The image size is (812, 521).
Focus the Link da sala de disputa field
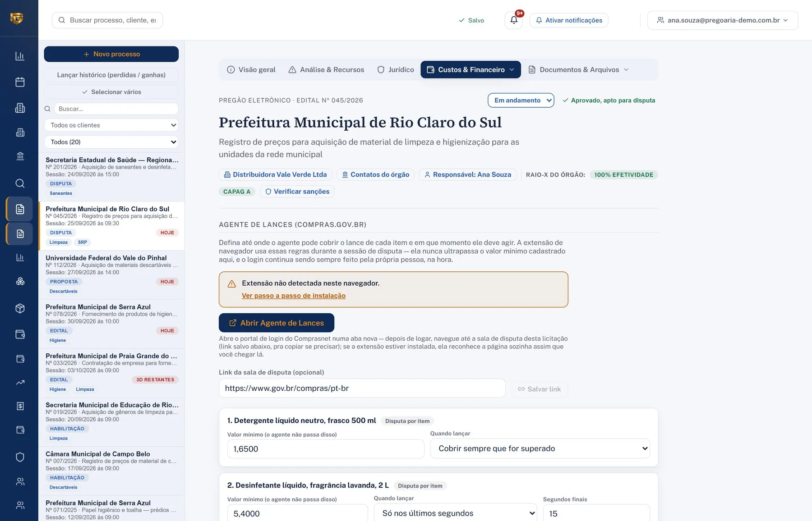coord(362,388)
